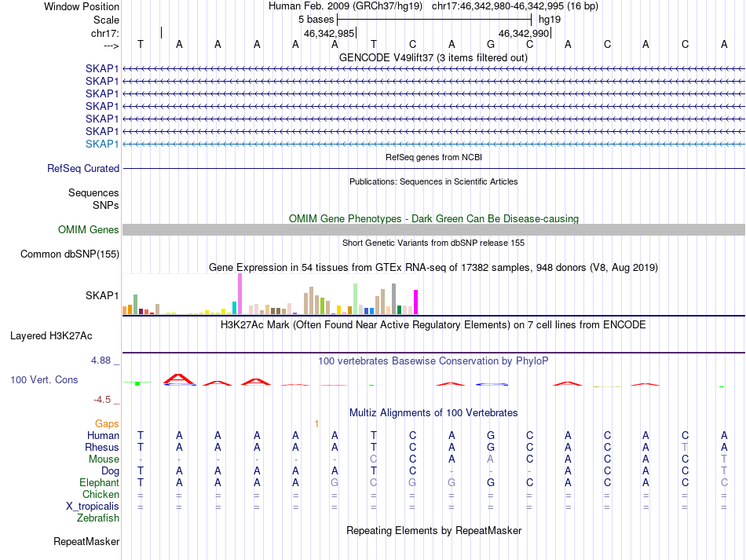This screenshot has height=560, width=746.
Task: Select the Dog alignment row label
Action: [110, 471]
